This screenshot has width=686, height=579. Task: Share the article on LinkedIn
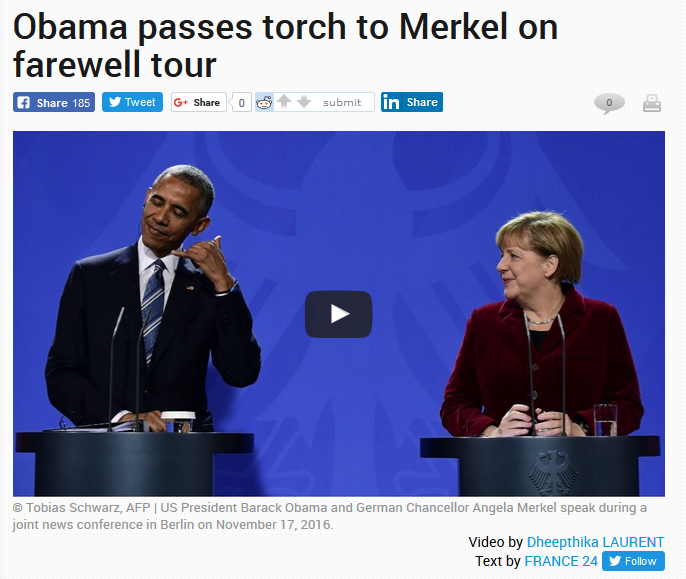412,102
